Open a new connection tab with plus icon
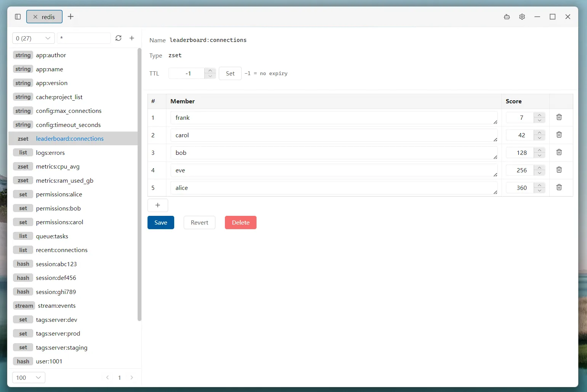Image resolution: width=587 pixels, height=392 pixels. tap(71, 17)
